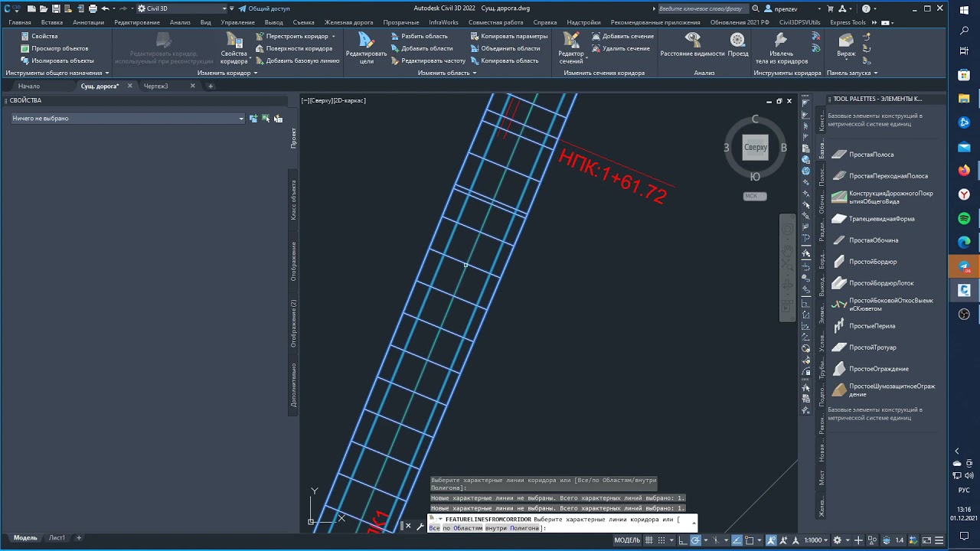The width and height of the screenshot is (980, 551).
Task: Open the Свойства (Properties) ribbon tool
Action: [39, 36]
